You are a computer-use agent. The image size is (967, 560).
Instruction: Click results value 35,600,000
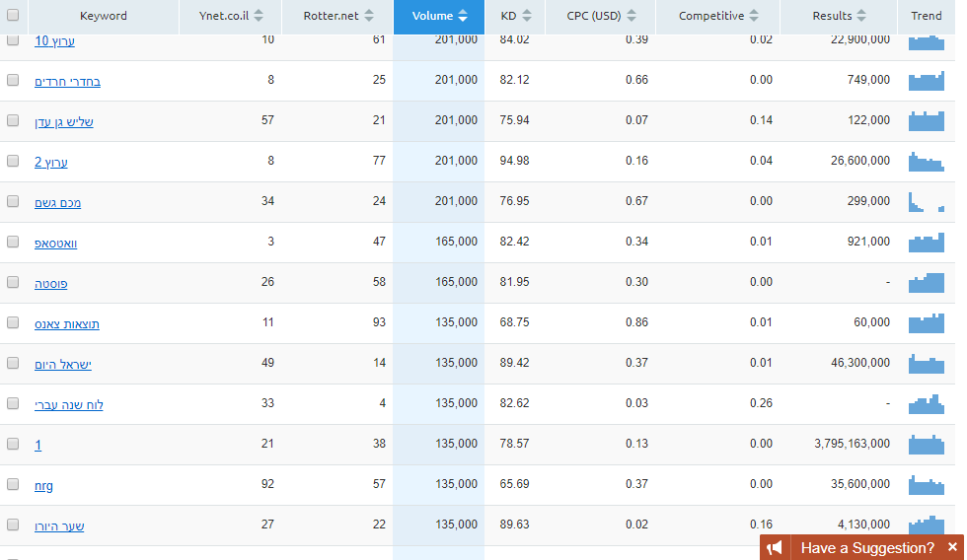(860, 484)
